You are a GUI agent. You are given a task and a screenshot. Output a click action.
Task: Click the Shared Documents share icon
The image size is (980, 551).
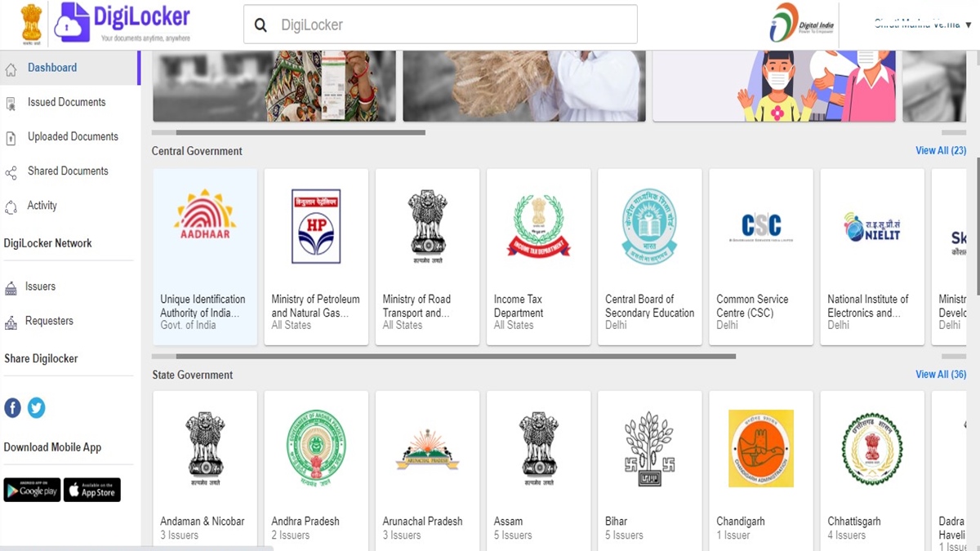coord(11,173)
